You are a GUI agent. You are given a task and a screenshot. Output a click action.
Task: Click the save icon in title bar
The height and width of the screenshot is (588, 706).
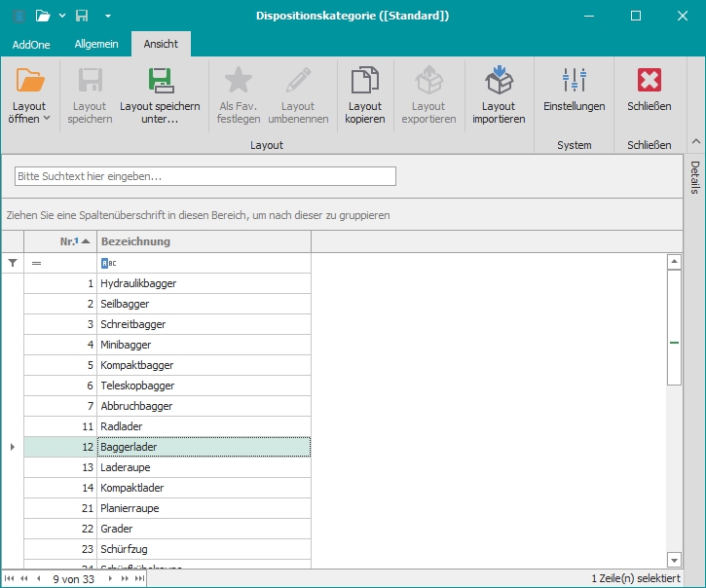(83, 16)
